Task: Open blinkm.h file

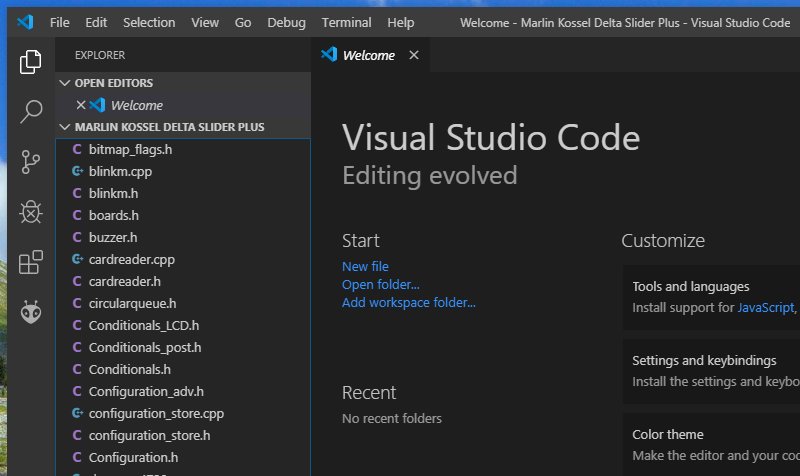Action: click(x=183, y=193)
